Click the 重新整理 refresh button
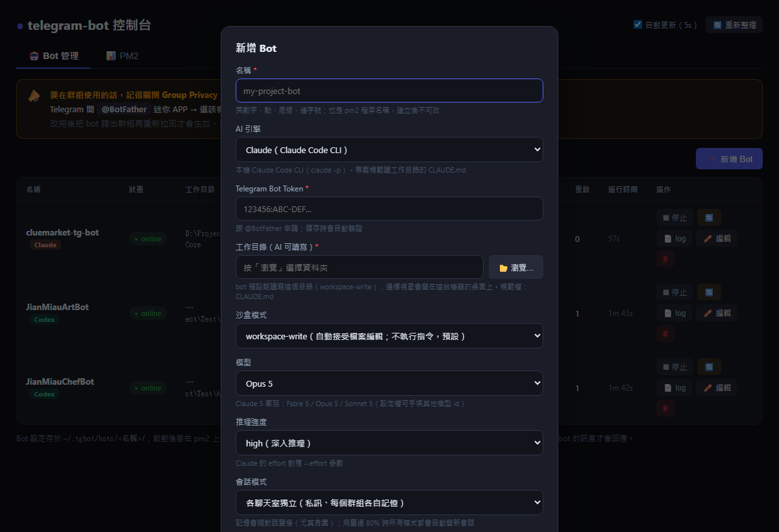 coord(734,25)
